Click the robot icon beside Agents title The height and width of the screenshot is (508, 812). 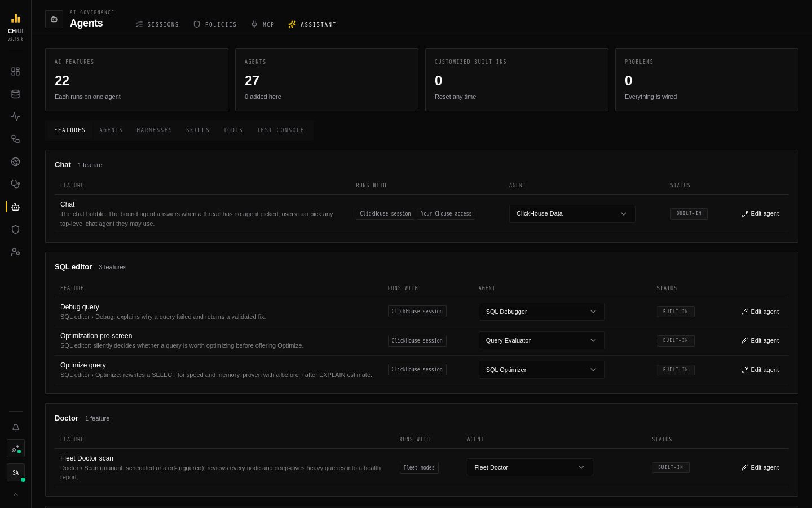coord(54,19)
